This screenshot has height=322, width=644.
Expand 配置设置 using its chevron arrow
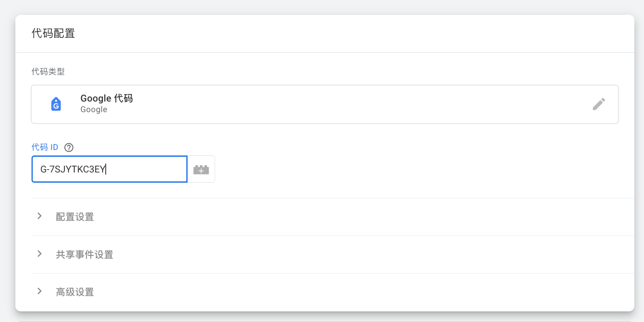39,216
